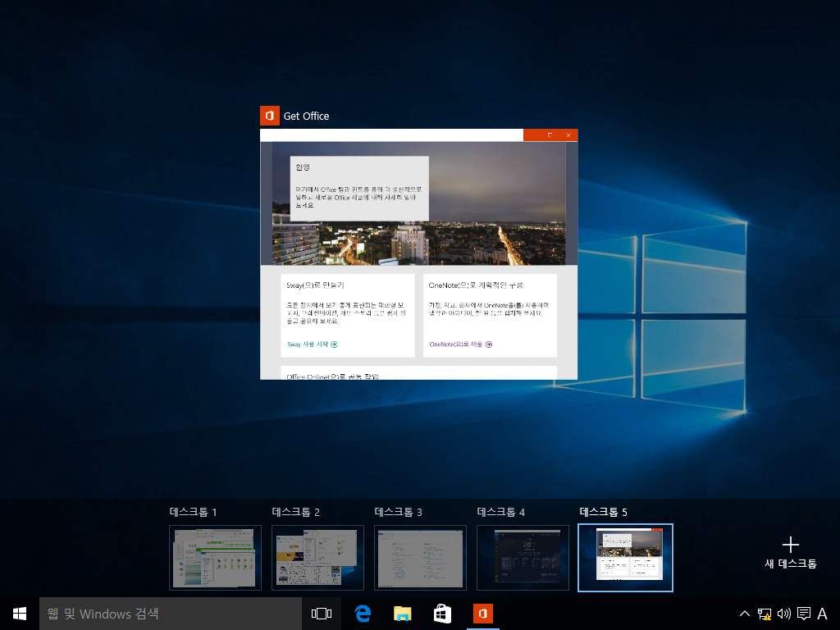
Task: Launch Microsoft Edge from the taskbar
Action: coord(363,614)
